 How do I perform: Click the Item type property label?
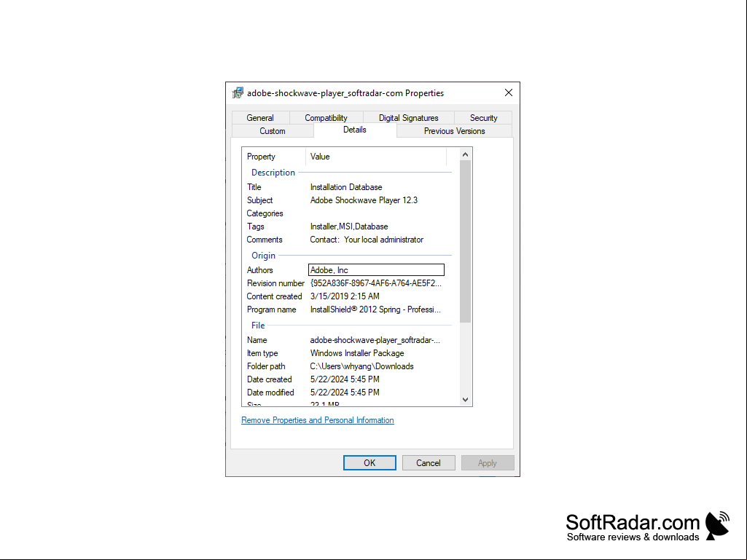pyautogui.click(x=262, y=353)
